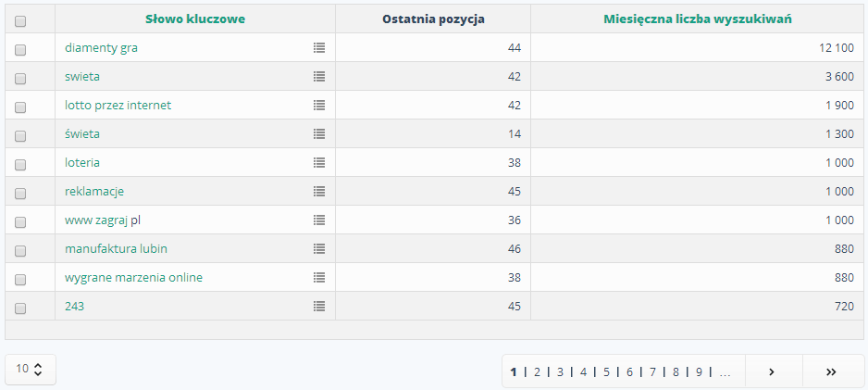Open list icon for wygrane marzenia online
This screenshot has height=390, width=868.
[x=319, y=277]
